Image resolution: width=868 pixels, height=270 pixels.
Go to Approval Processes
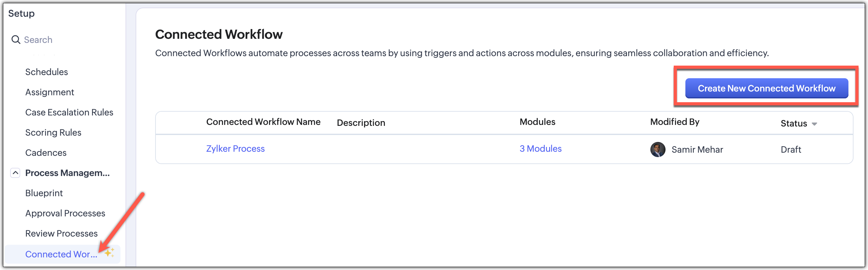[65, 213]
